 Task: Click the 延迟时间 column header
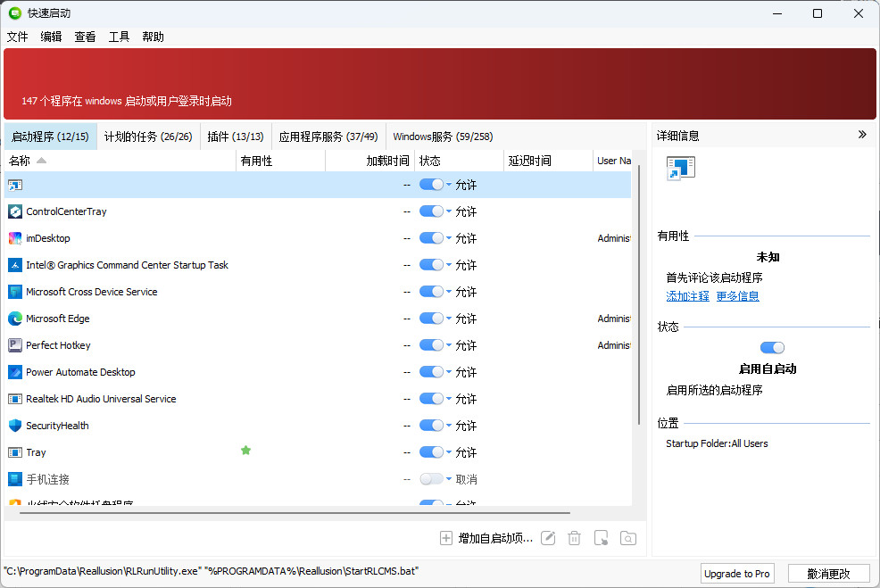pos(548,161)
